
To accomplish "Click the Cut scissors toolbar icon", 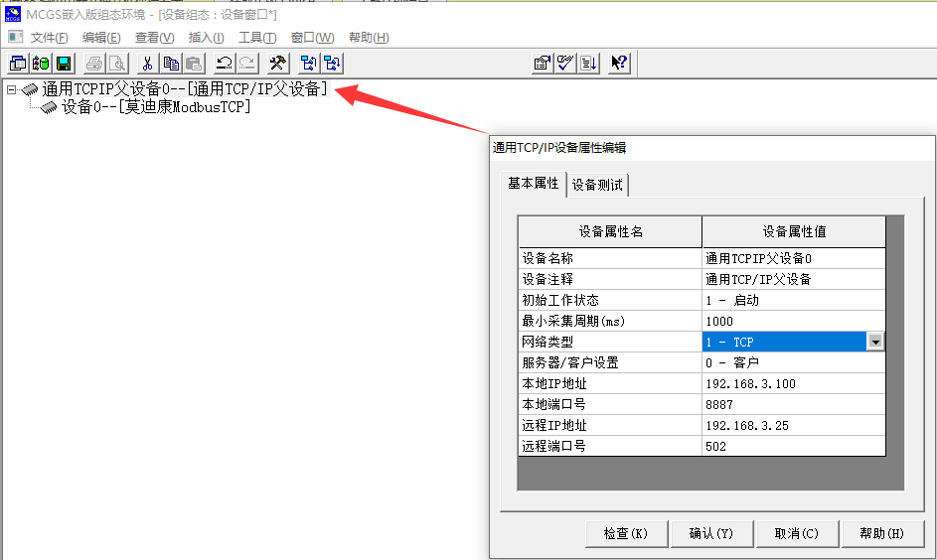I will (145, 64).
